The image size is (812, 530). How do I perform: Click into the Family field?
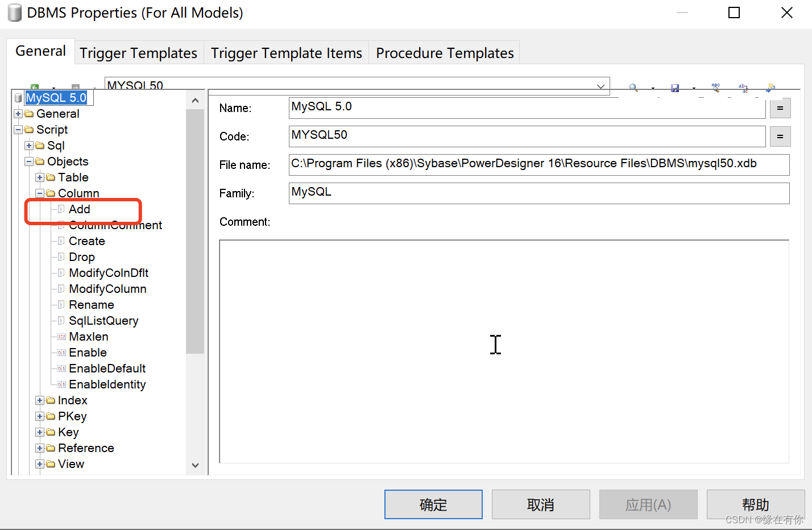pos(539,193)
